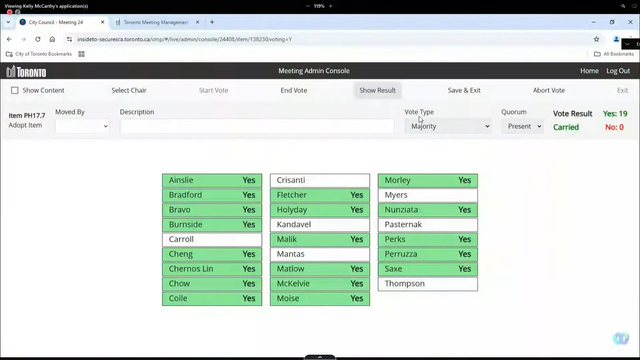Switch to City Council - Meeting 24 tab
The image size is (640, 360).
56,22
